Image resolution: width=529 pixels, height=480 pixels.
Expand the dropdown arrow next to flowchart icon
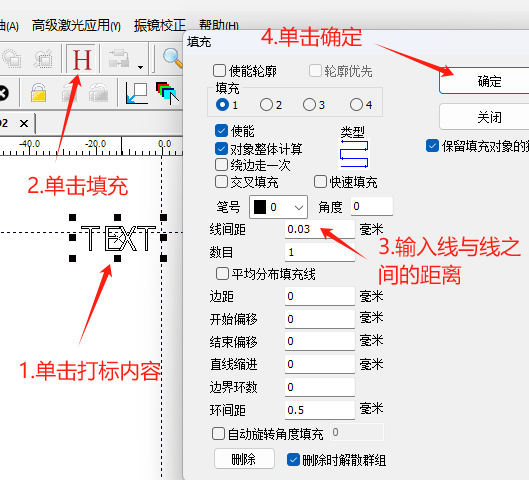click(140, 67)
